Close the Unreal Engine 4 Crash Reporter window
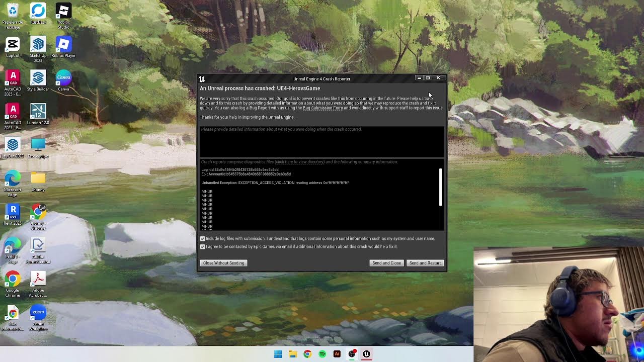The width and height of the screenshot is (644, 362). point(438,78)
